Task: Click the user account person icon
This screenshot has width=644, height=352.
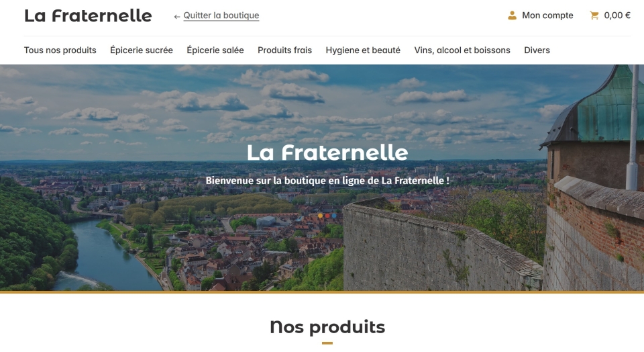Action: pyautogui.click(x=512, y=15)
